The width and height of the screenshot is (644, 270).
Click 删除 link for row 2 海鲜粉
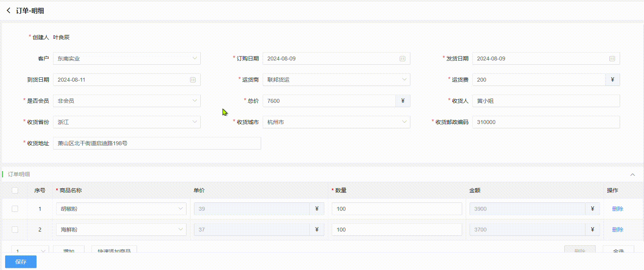click(617, 230)
